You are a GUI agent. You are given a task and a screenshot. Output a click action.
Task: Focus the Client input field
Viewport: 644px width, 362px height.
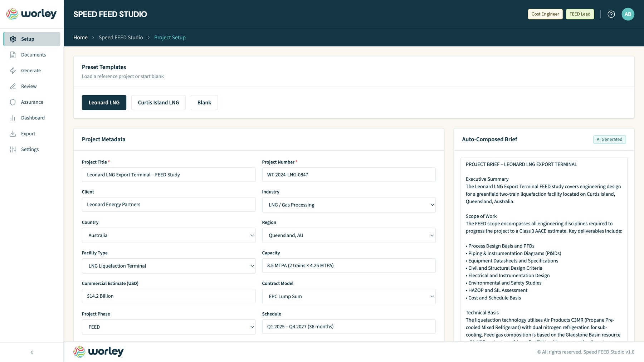click(169, 204)
